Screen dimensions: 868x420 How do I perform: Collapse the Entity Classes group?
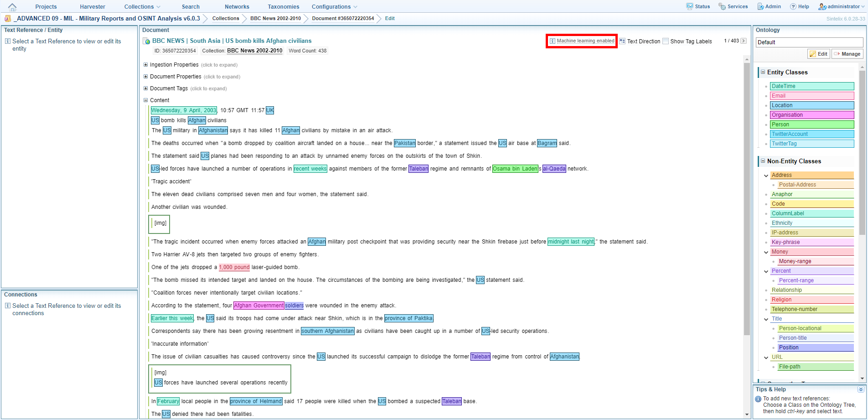tap(763, 72)
